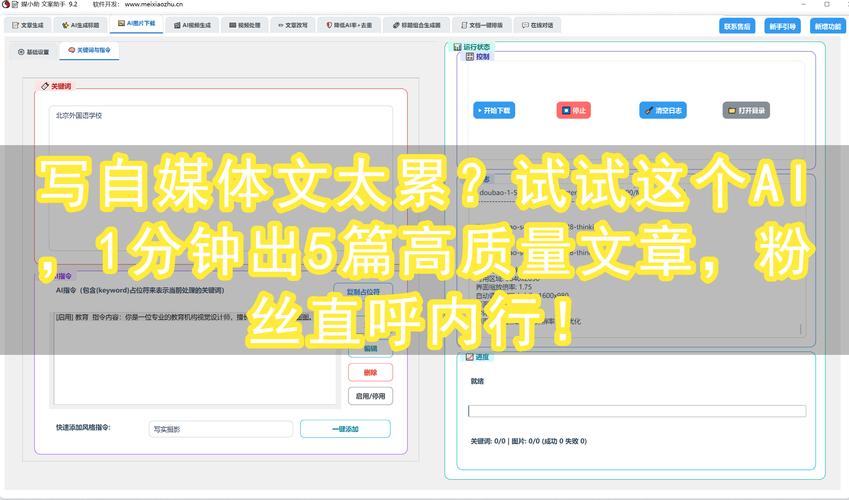This screenshot has height=500, width=849.
Task: Delete the instruction using 删除 button
Action: tap(370, 372)
